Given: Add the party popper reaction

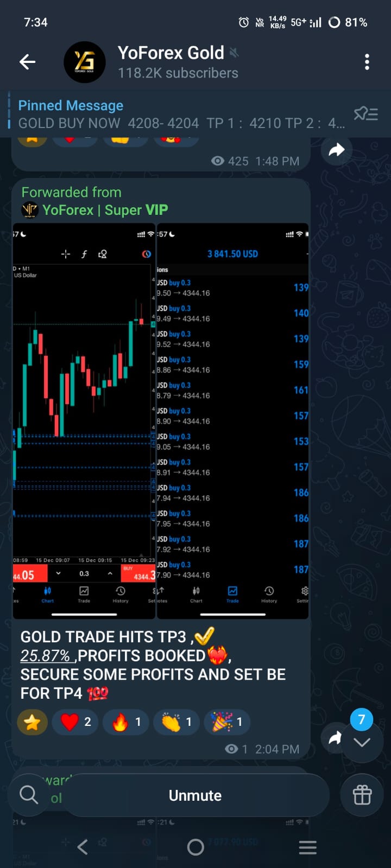Looking at the screenshot, I should 227,722.
